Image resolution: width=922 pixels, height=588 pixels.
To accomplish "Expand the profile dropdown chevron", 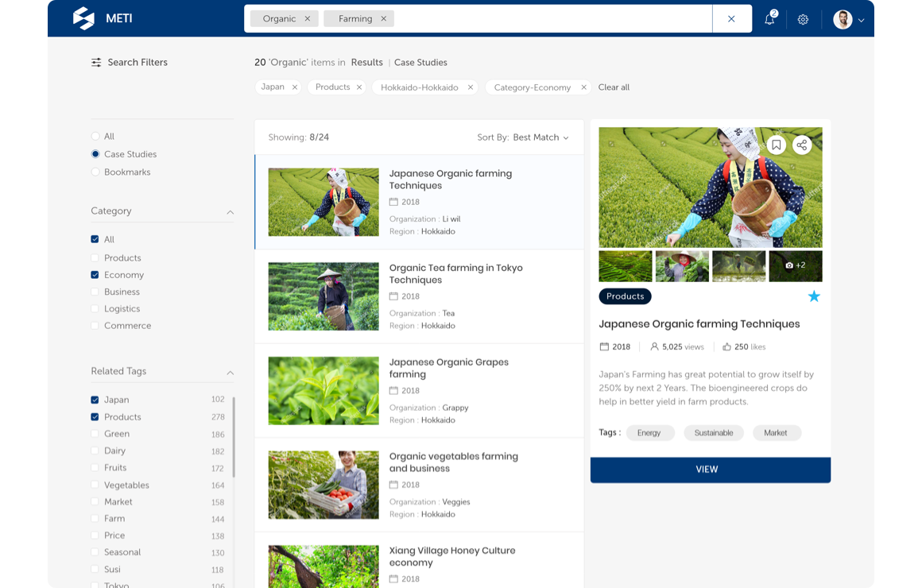I will [861, 20].
